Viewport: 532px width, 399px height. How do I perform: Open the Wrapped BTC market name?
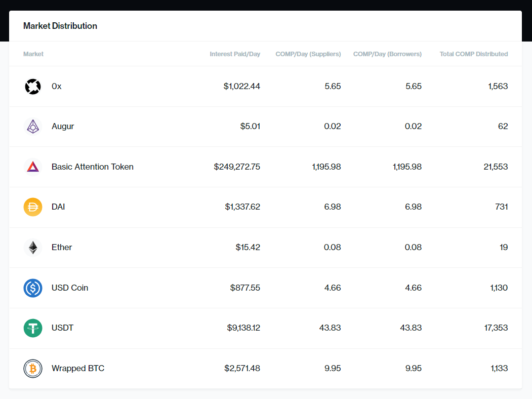point(78,368)
